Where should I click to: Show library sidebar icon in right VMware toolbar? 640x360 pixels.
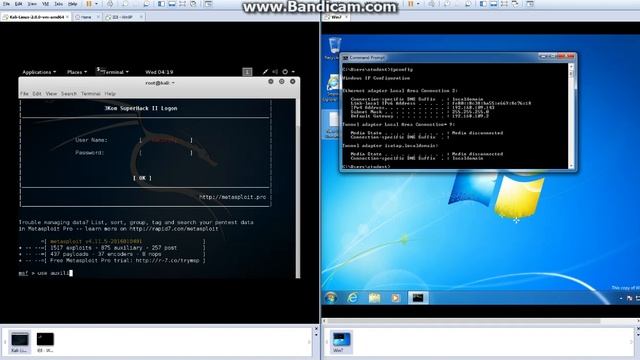click(x=483, y=4)
